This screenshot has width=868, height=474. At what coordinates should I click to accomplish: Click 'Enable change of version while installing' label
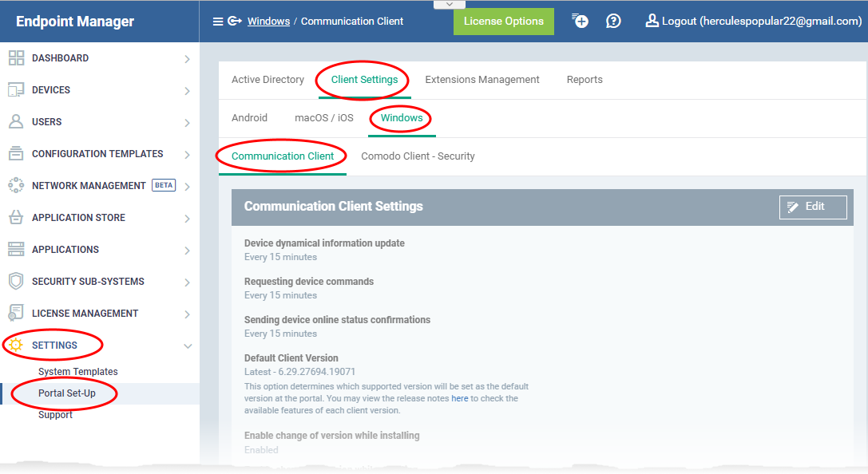(331, 435)
